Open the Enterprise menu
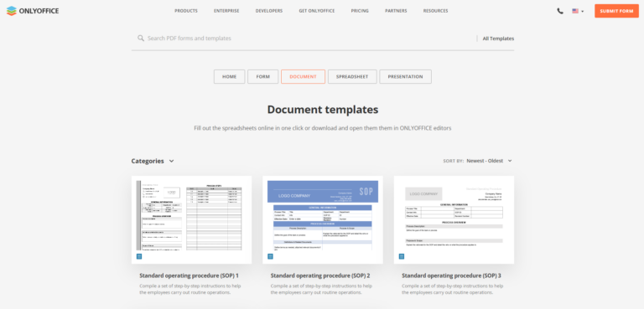 pos(226,11)
